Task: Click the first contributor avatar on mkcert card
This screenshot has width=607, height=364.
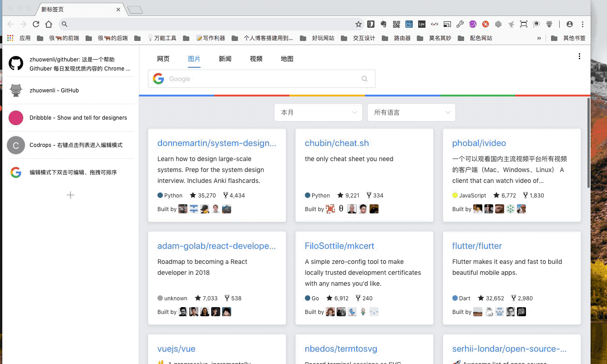Action: pos(330,312)
